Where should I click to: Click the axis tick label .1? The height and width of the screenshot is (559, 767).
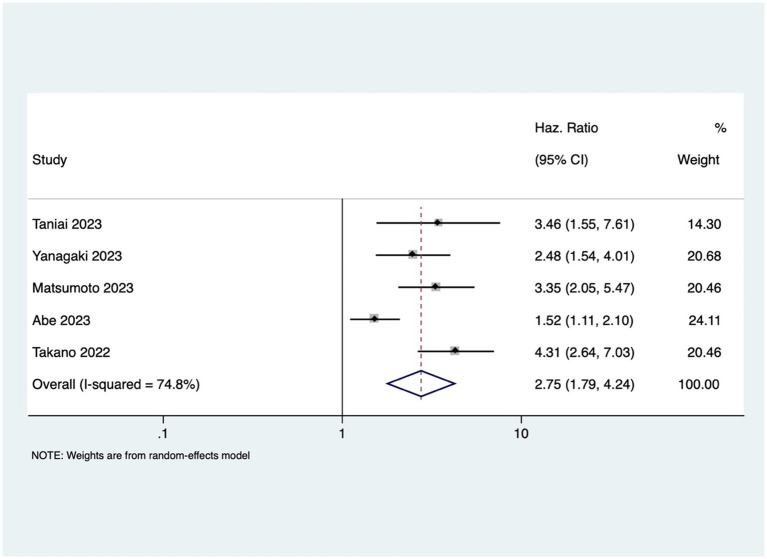pos(163,433)
